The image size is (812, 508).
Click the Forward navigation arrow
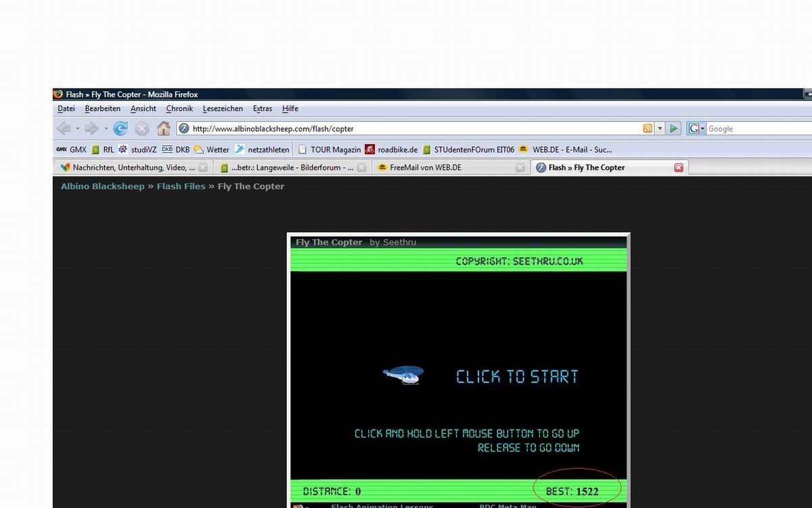92,128
